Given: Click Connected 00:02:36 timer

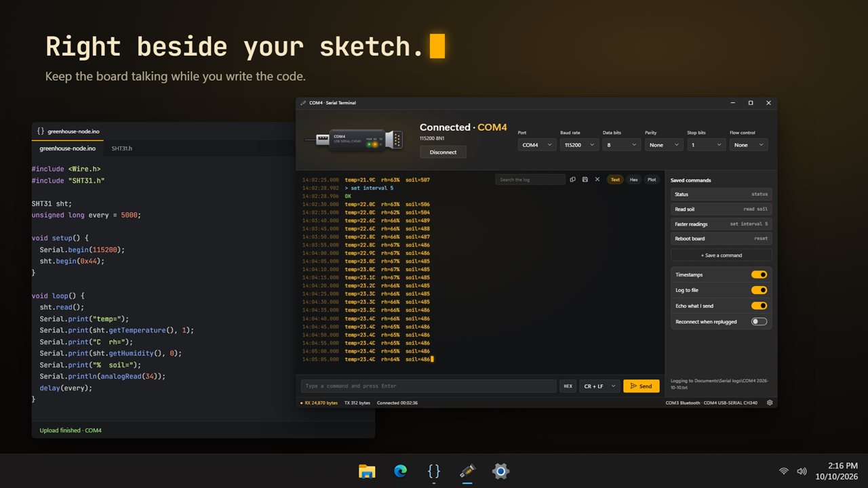Looking at the screenshot, I should point(397,403).
